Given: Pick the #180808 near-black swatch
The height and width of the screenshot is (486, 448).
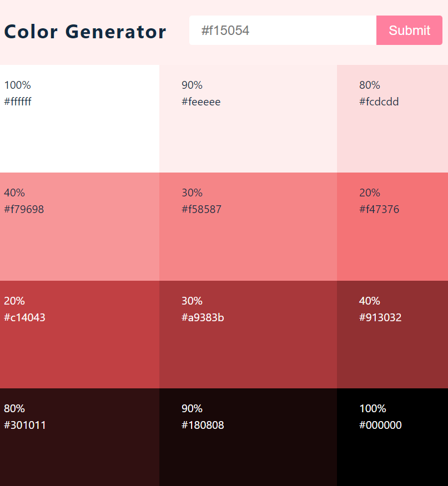Looking at the screenshot, I should 248,452.
